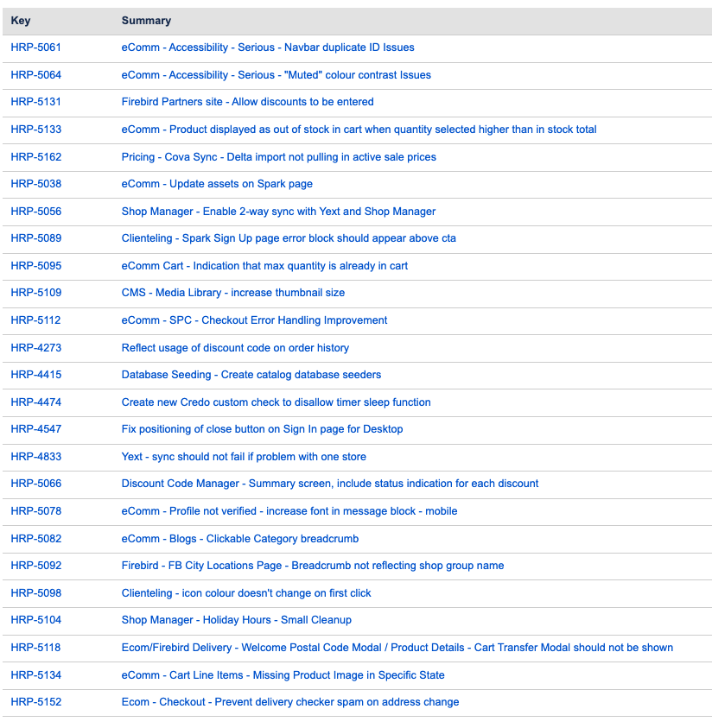Open Pricing Cova Sync delta import issue

coord(278,157)
